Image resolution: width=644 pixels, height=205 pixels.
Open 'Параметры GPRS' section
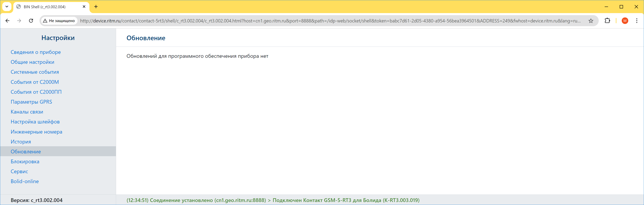coord(31,102)
